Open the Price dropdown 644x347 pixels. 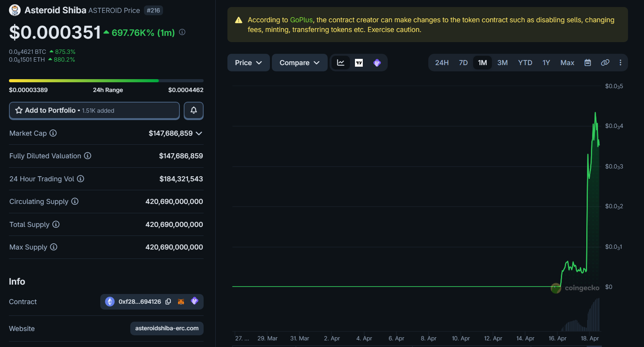[248, 63]
